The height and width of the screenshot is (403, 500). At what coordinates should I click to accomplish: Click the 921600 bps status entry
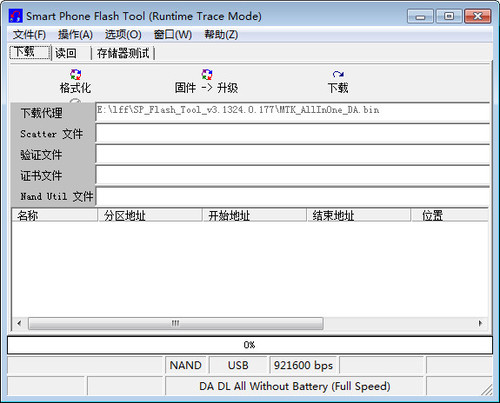click(x=303, y=365)
